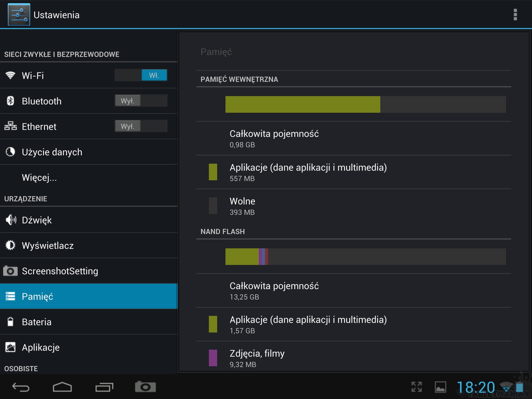Open Dźwięk sound settings
The image size is (532, 399).
37,220
